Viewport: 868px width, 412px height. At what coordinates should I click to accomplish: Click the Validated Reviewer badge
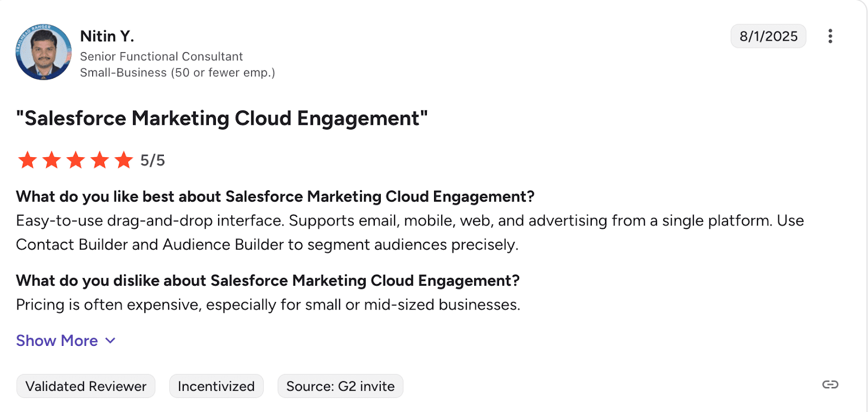point(86,386)
